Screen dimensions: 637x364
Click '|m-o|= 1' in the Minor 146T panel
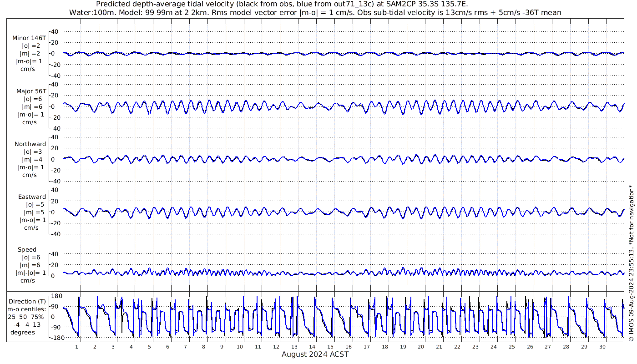point(30,61)
